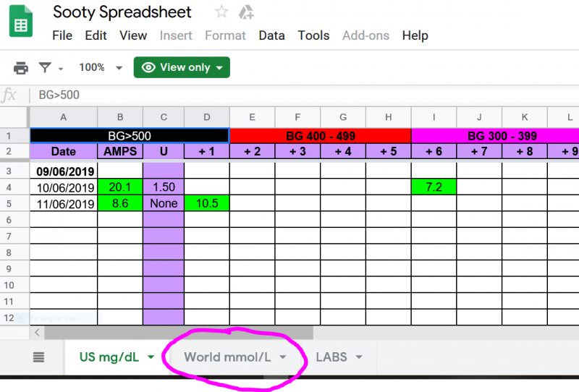This screenshot has height=392, width=579.
Task: Click the filter icon in toolbar
Action: 45,67
